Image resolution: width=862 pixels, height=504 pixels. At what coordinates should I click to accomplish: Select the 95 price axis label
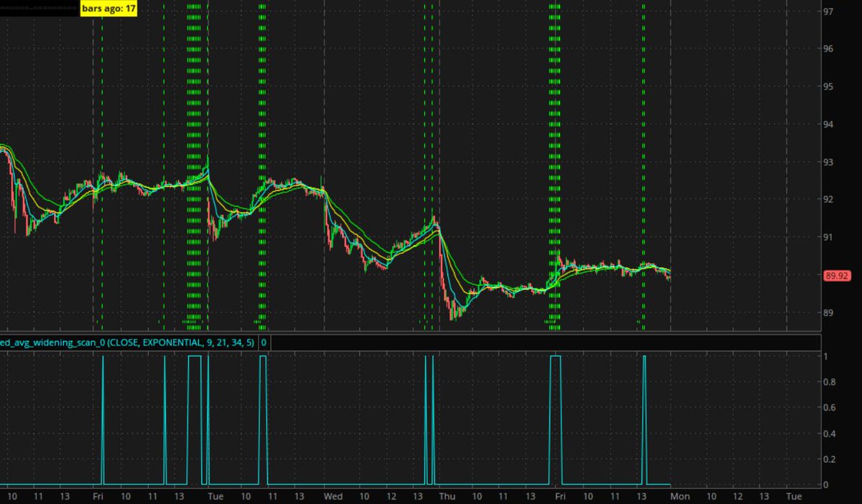pos(828,86)
